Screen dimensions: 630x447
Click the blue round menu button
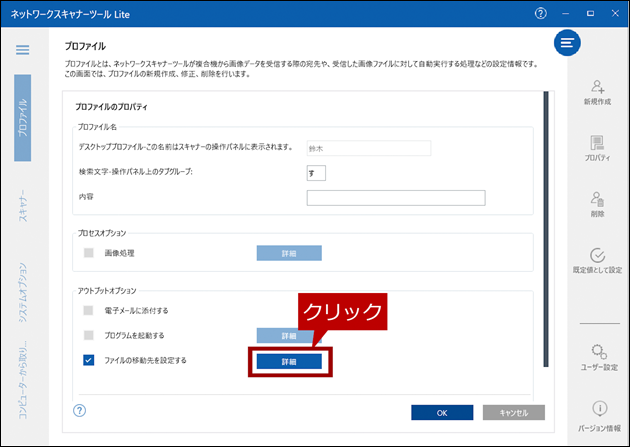[x=568, y=42]
